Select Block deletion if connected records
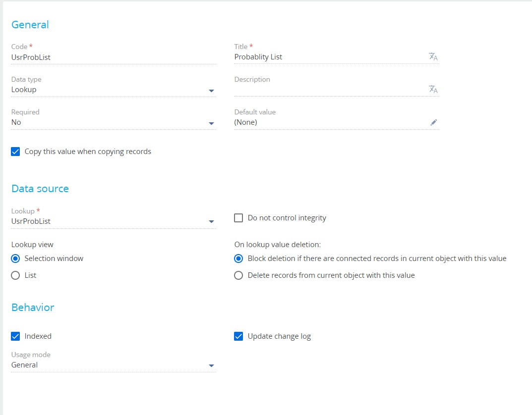 pyautogui.click(x=238, y=259)
